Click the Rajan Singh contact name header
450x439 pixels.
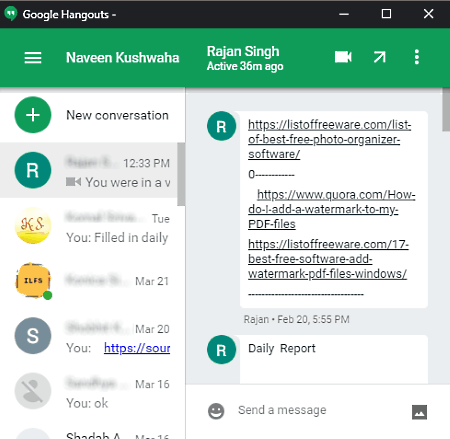pyautogui.click(x=243, y=51)
